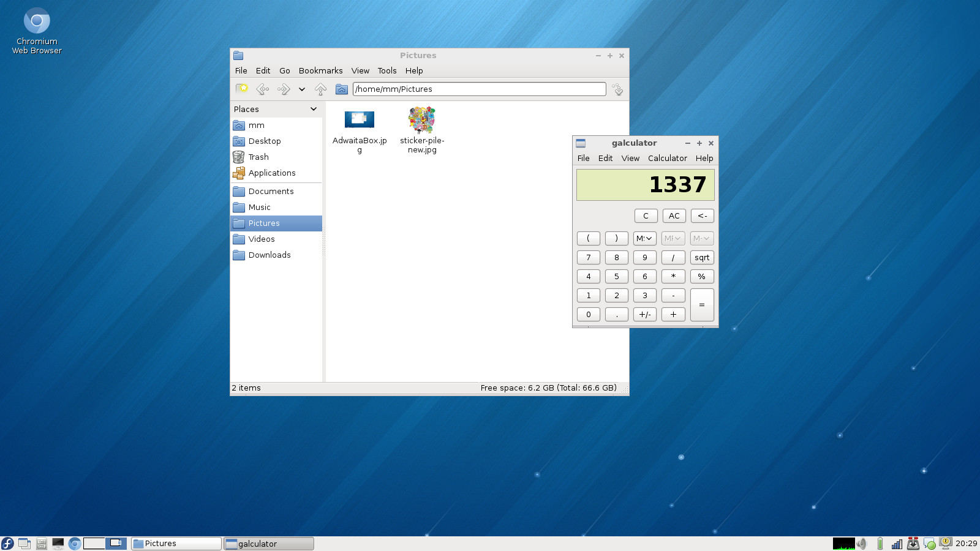Click the 4 digit button
This screenshot has height=551, width=980.
pyautogui.click(x=589, y=276)
